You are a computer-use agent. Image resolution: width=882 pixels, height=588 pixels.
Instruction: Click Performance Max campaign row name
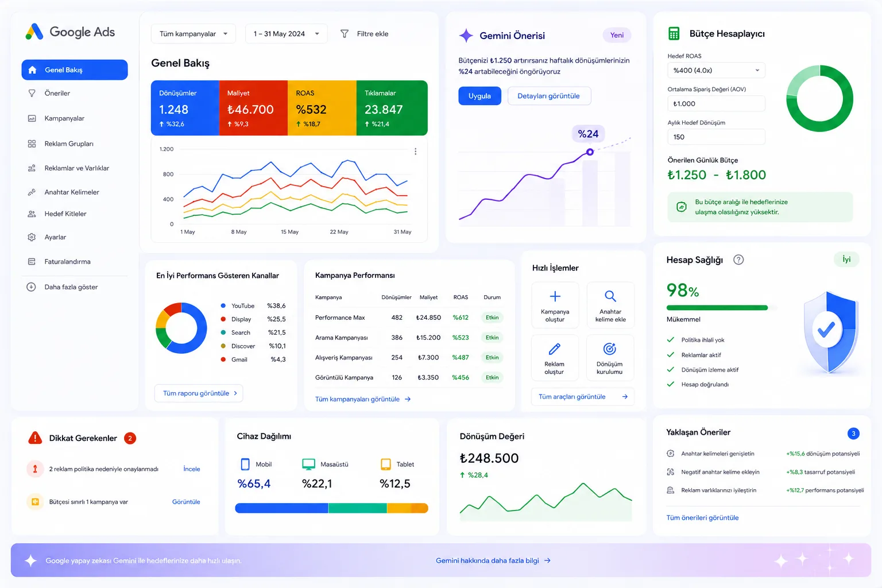coord(340,318)
